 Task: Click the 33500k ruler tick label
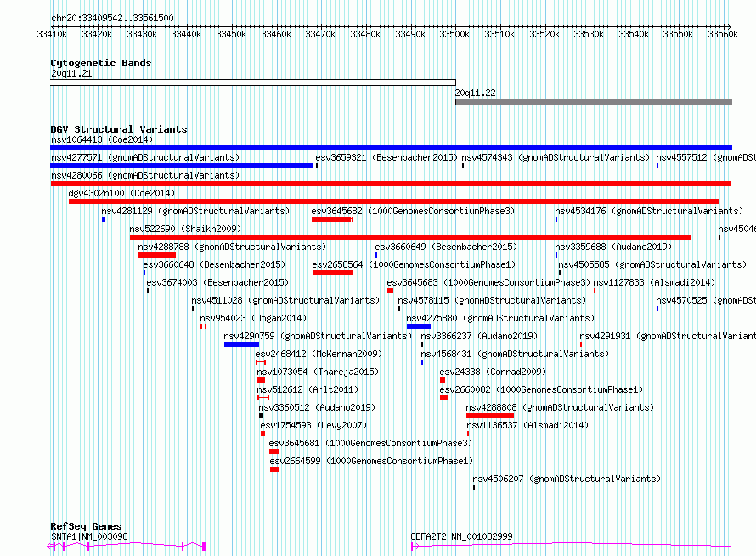pos(454,34)
